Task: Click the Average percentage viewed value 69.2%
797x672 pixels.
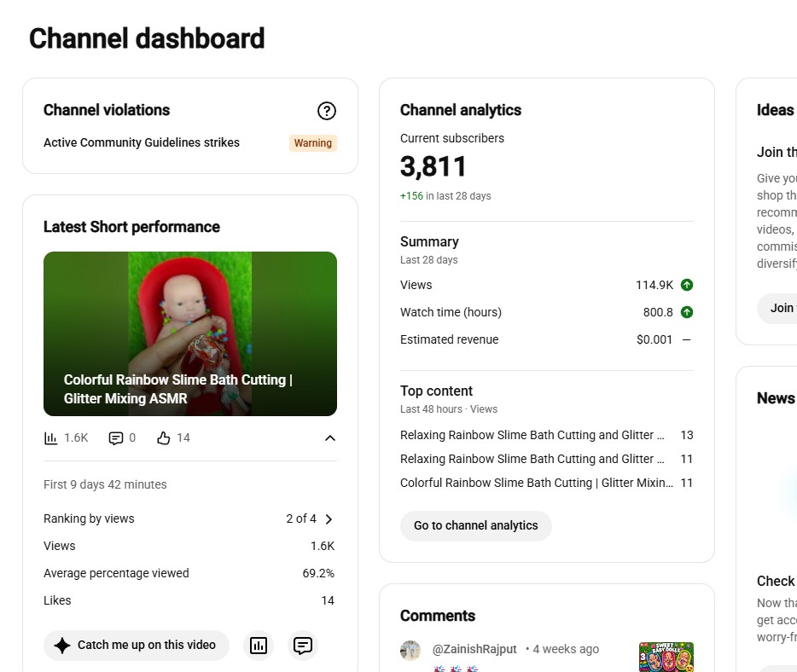Action: [318, 573]
